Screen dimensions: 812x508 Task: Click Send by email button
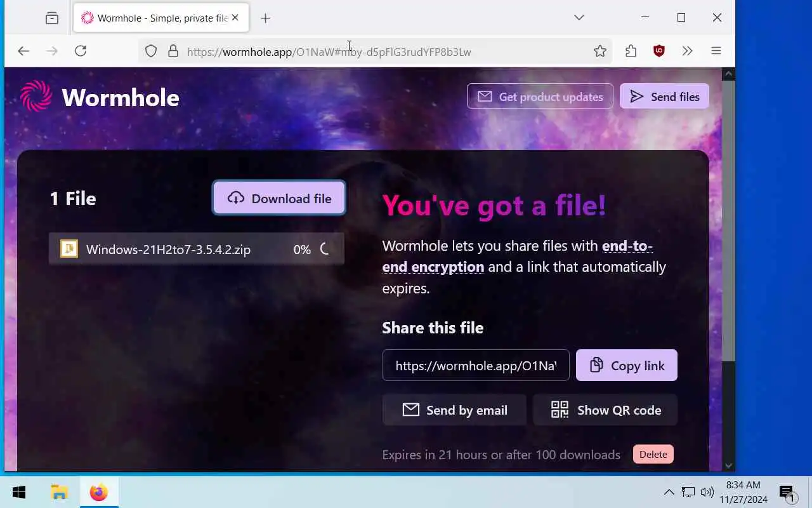(454, 410)
